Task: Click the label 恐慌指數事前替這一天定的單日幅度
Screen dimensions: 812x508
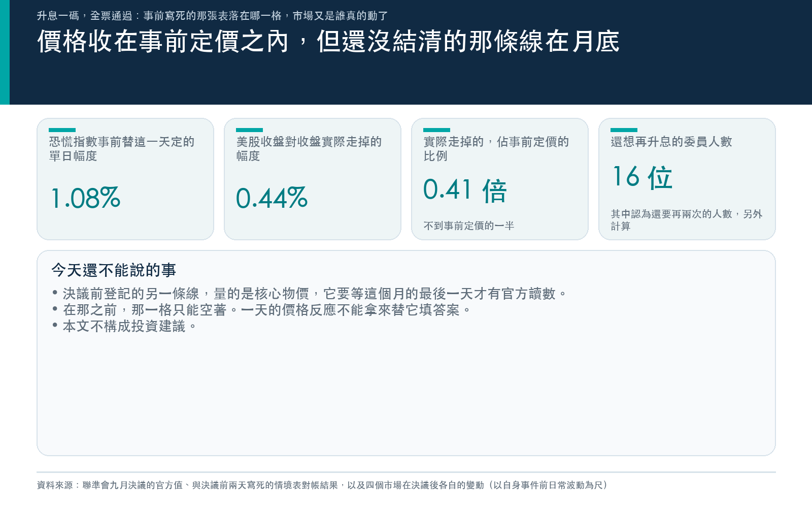Action: coord(122,149)
